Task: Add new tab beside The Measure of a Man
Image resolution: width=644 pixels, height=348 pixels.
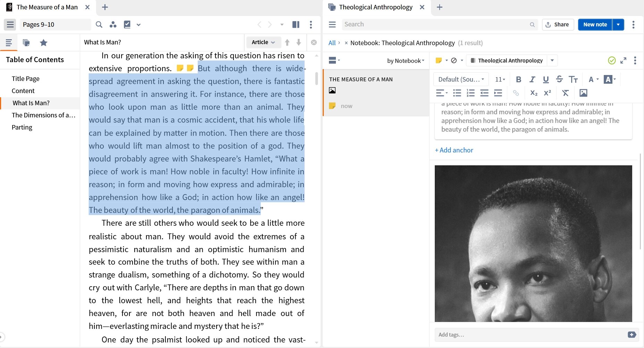Action: (105, 7)
